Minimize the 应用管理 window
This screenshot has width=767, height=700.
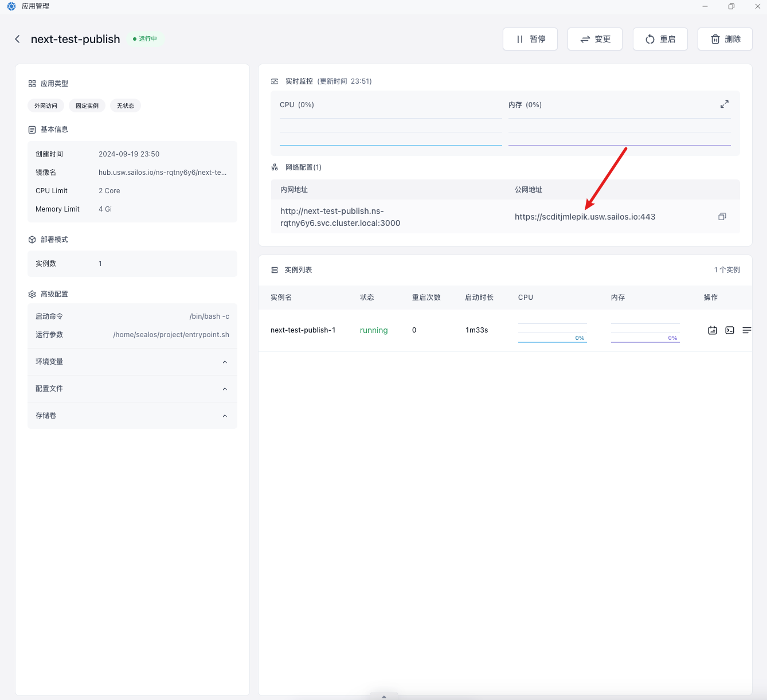click(x=705, y=6)
